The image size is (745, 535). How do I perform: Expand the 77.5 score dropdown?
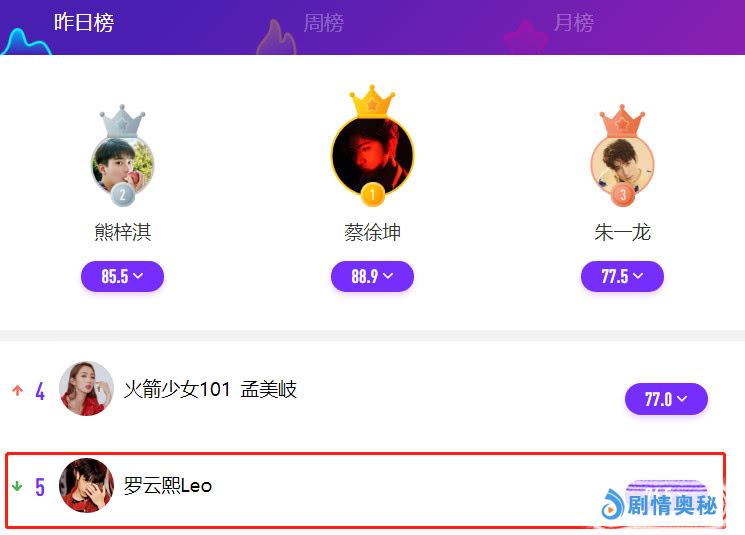point(622,276)
